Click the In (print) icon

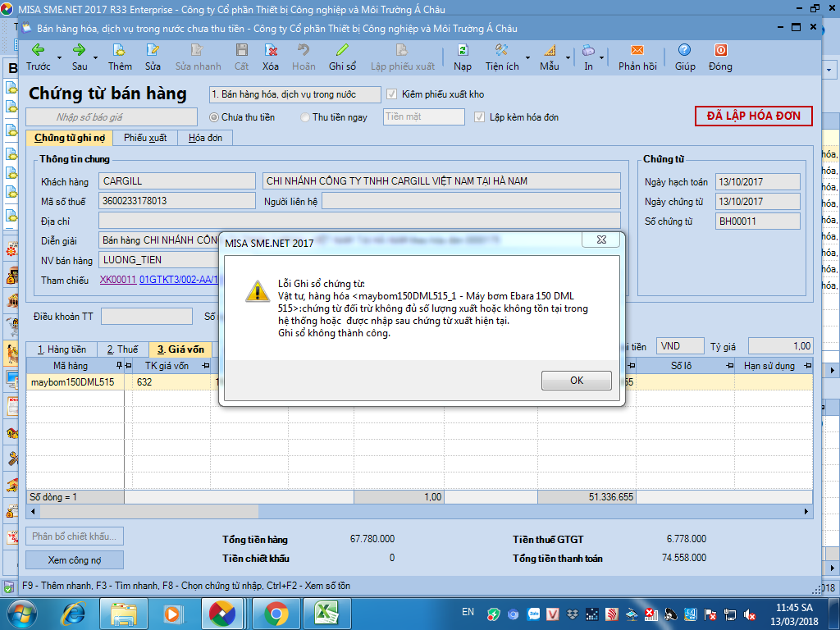tap(588, 50)
